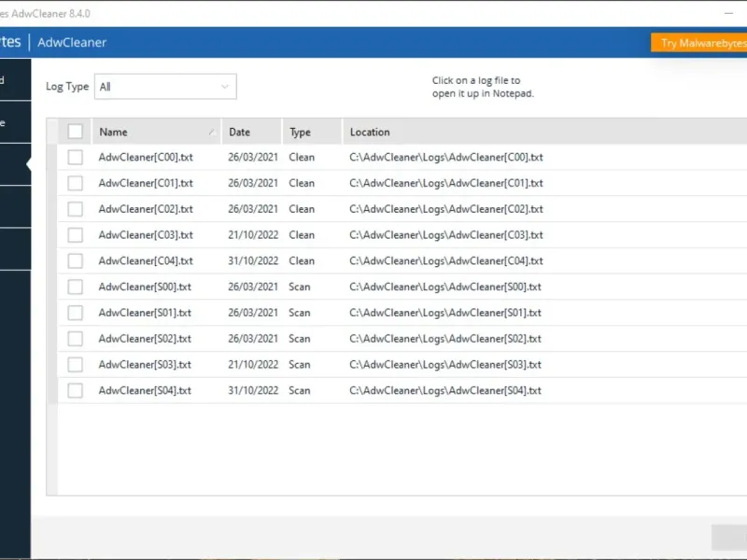Open the Log Type dropdown
Viewport: 747px width, 560px height.
[x=165, y=87]
